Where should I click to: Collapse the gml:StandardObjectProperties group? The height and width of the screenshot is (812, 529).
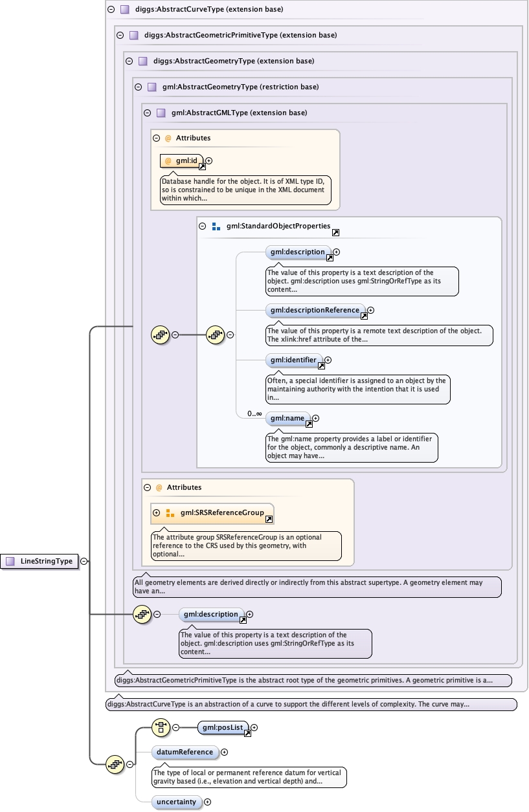pyautogui.click(x=203, y=226)
